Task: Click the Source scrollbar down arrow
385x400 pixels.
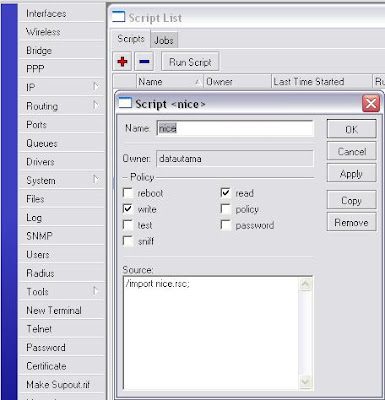Action: [305, 381]
